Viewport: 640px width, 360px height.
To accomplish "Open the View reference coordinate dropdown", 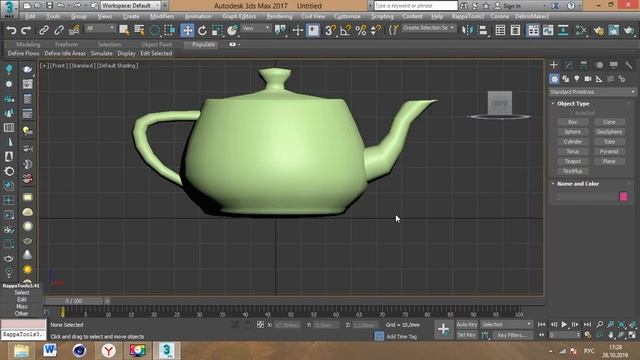I will coord(256,28).
